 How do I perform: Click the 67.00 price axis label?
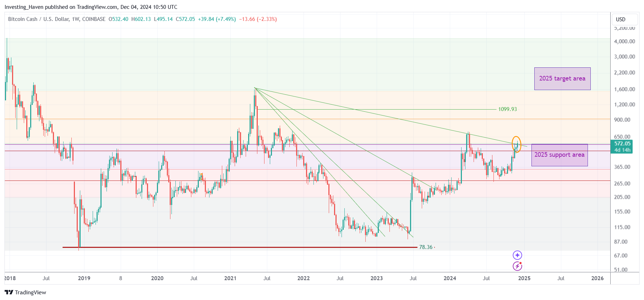pos(621,256)
